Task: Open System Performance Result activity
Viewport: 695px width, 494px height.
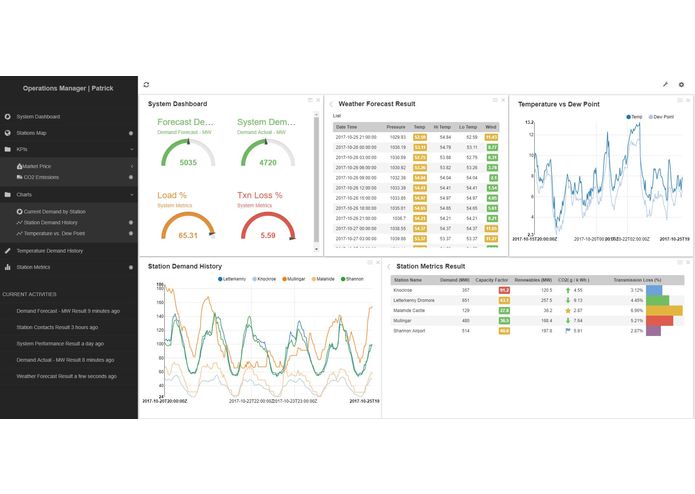Action: point(60,344)
